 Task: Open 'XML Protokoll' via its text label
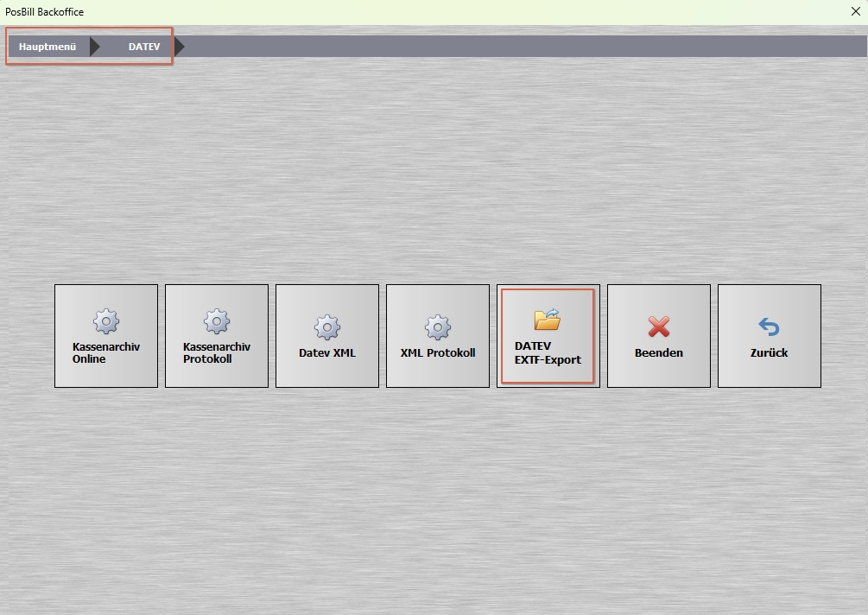tap(438, 353)
